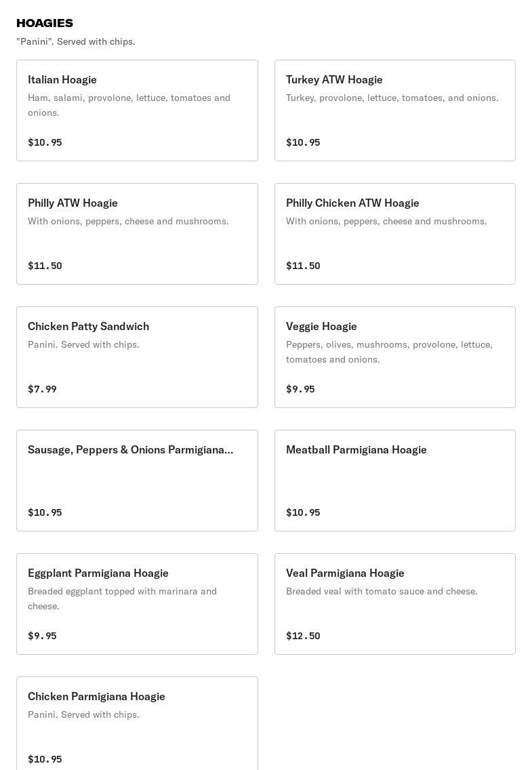Click the HOAGIES section heading
This screenshot has height=770, width=532.
(x=45, y=23)
